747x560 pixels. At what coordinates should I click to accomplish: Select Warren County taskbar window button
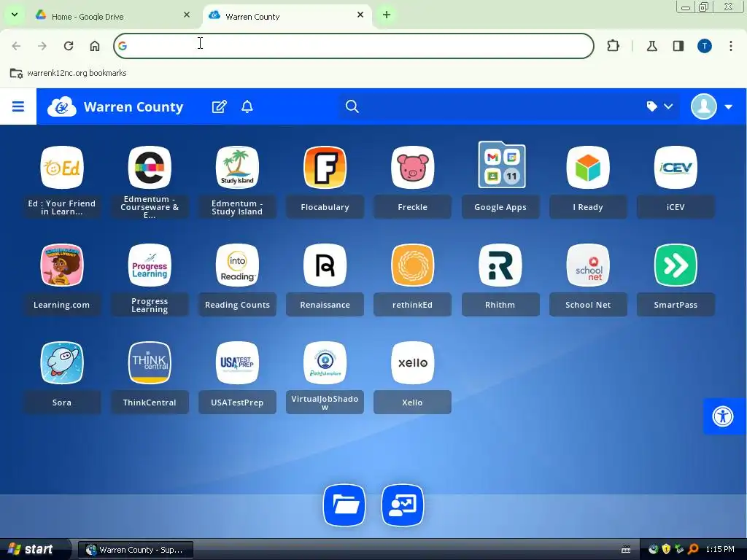click(x=135, y=550)
